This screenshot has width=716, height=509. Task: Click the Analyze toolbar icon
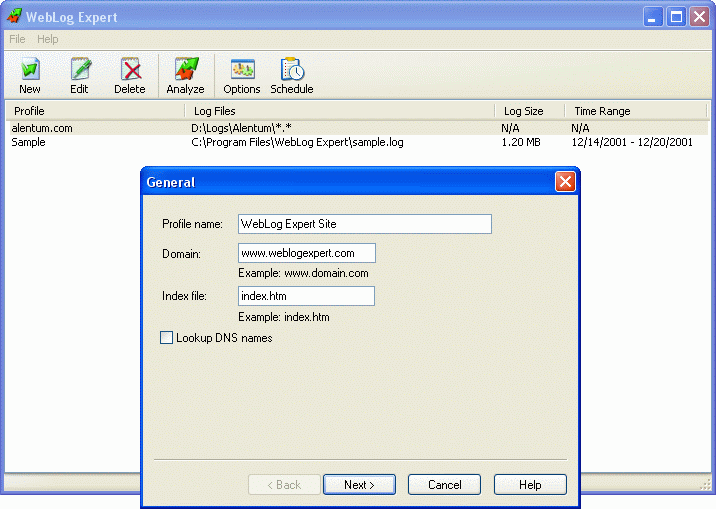click(185, 75)
